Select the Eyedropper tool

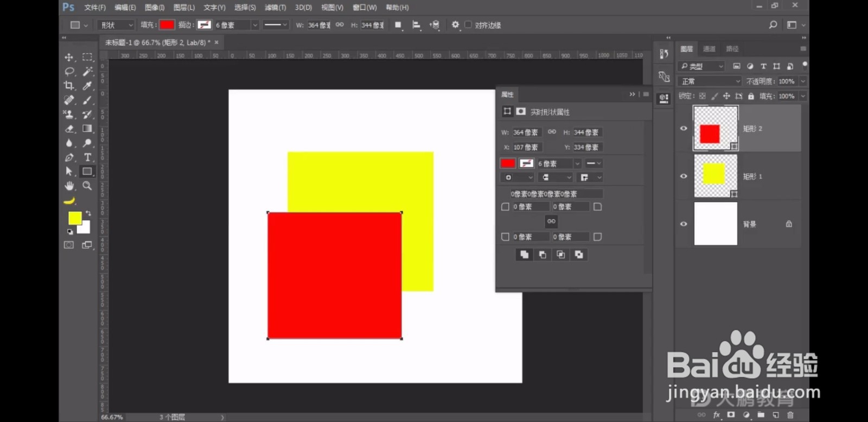(87, 86)
